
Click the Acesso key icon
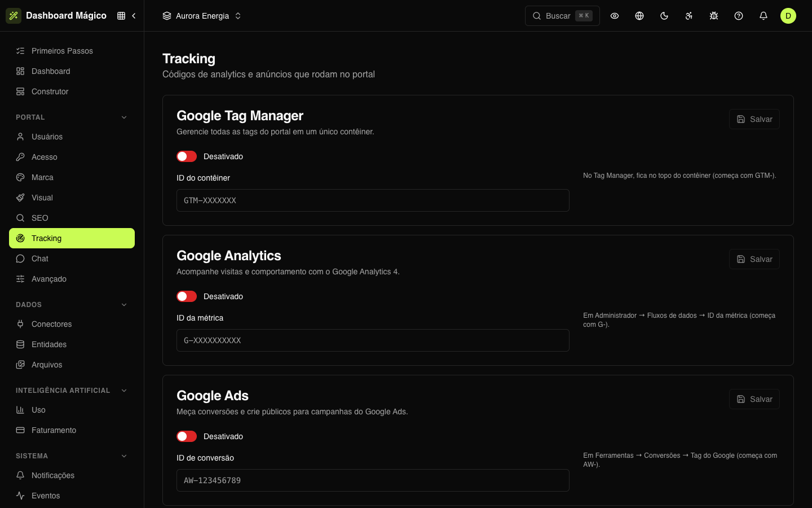coord(20,157)
